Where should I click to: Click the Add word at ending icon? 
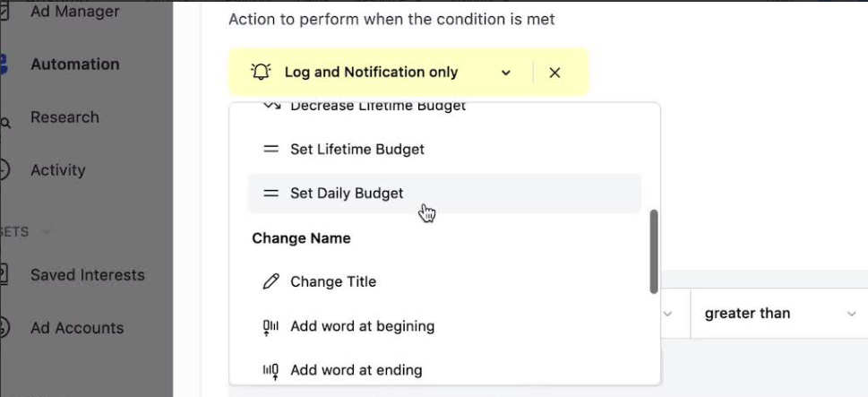click(x=271, y=371)
